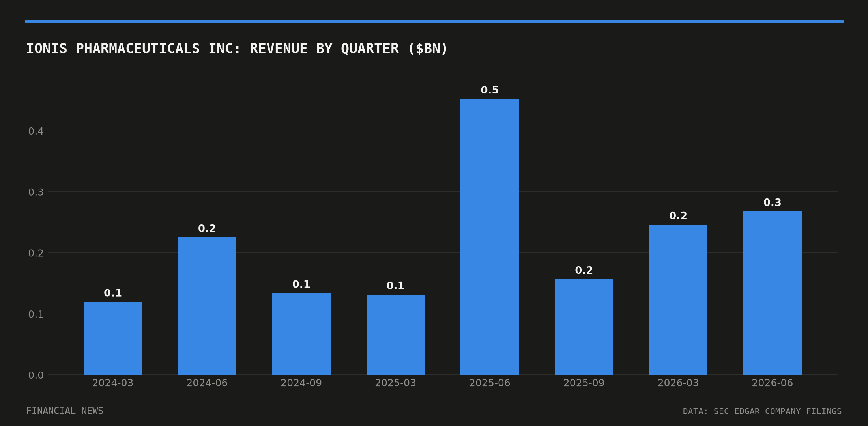Click the 2025-06 x-axis label
Image resolution: width=868 pixels, height=426 pixels.
[490, 383]
